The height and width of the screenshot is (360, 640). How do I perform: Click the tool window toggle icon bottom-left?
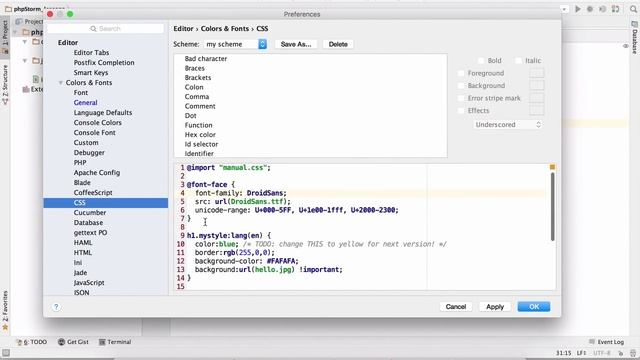click(6, 353)
